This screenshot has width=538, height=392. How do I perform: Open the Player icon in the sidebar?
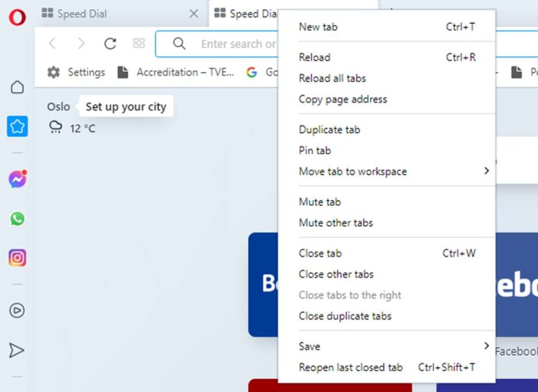pos(17,311)
